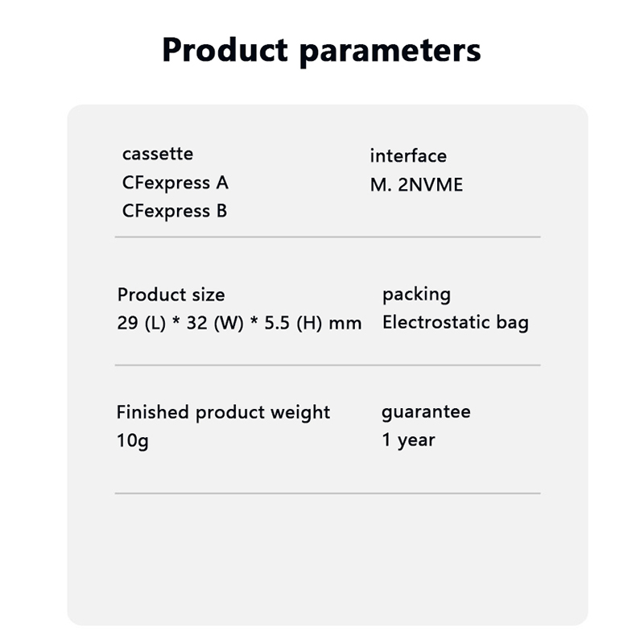This screenshot has width=644, height=644.
Task: Select the 'guarantee' label
Action: pos(426,412)
